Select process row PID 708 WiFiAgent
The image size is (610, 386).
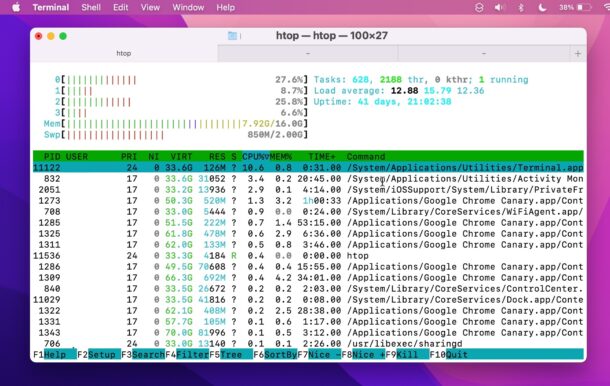[308, 212]
